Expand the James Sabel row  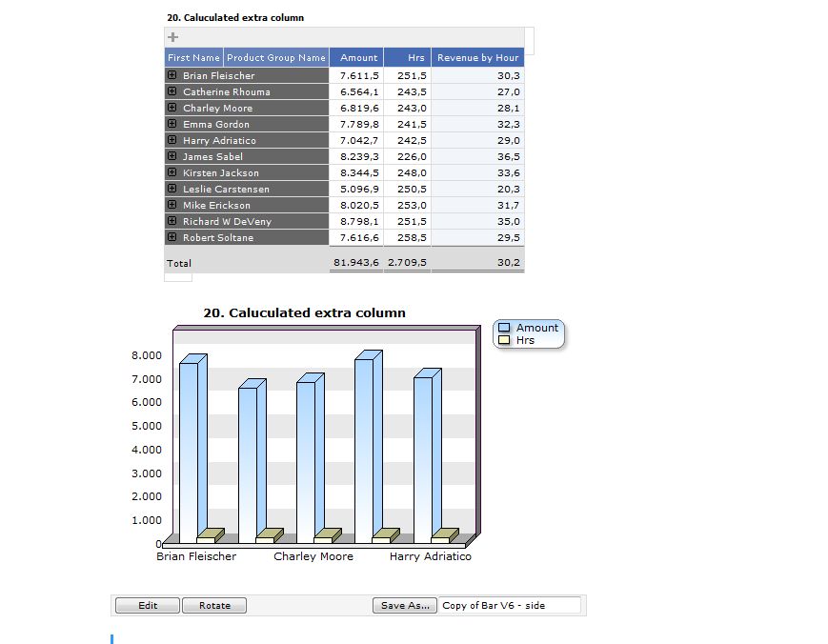[x=172, y=156]
